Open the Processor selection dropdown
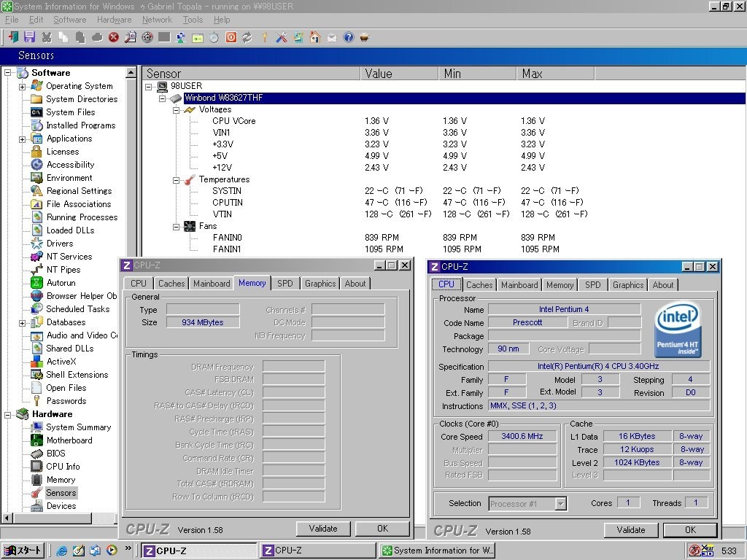The image size is (747, 560). 560,504
